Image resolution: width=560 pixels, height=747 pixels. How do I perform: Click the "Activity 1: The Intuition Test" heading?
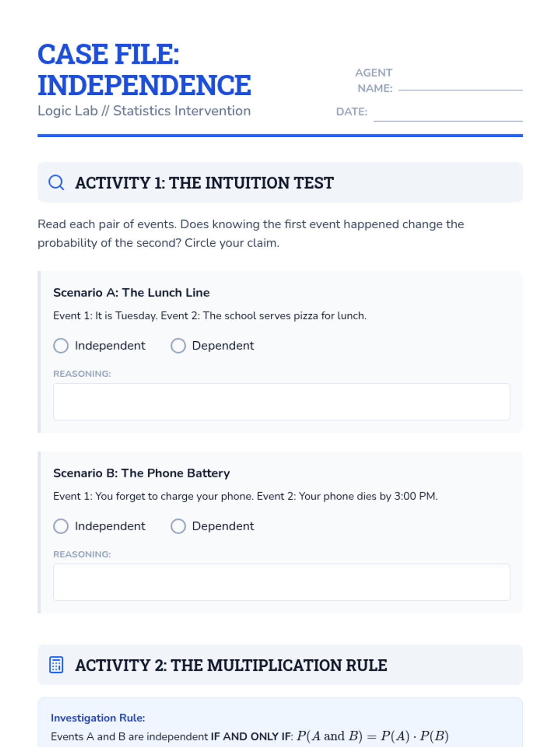(x=204, y=183)
